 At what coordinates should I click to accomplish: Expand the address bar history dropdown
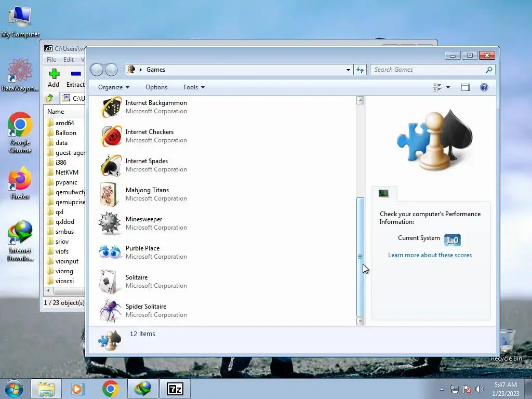click(x=348, y=70)
